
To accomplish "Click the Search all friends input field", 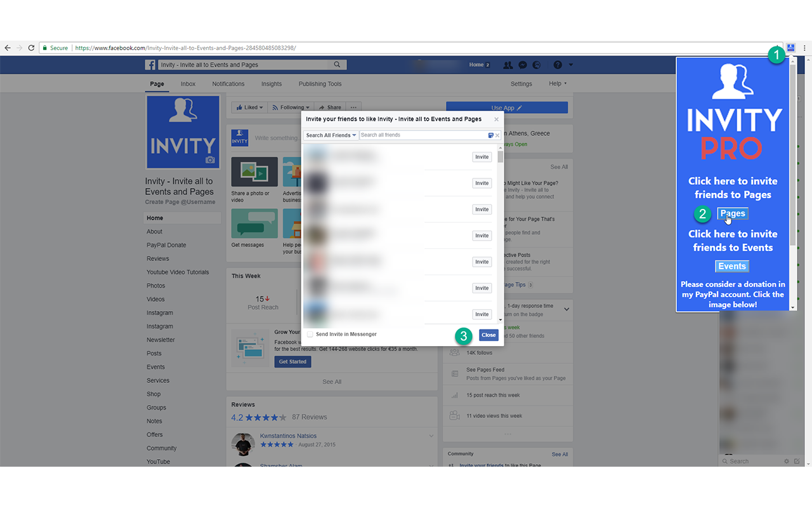I will pos(423,135).
